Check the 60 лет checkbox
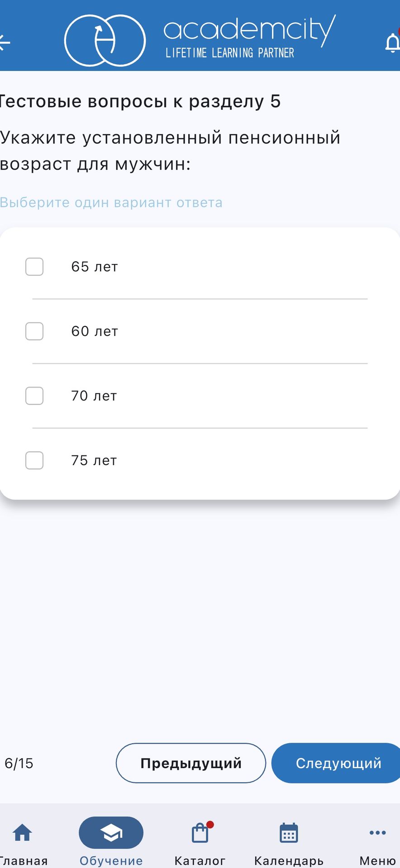This screenshot has height=868, width=400. [34, 331]
